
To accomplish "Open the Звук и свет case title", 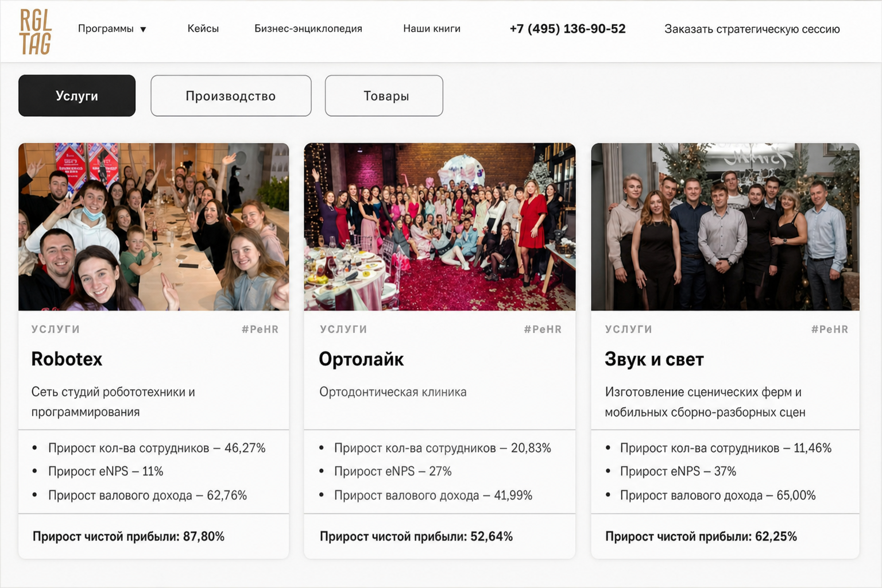I will [x=654, y=359].
